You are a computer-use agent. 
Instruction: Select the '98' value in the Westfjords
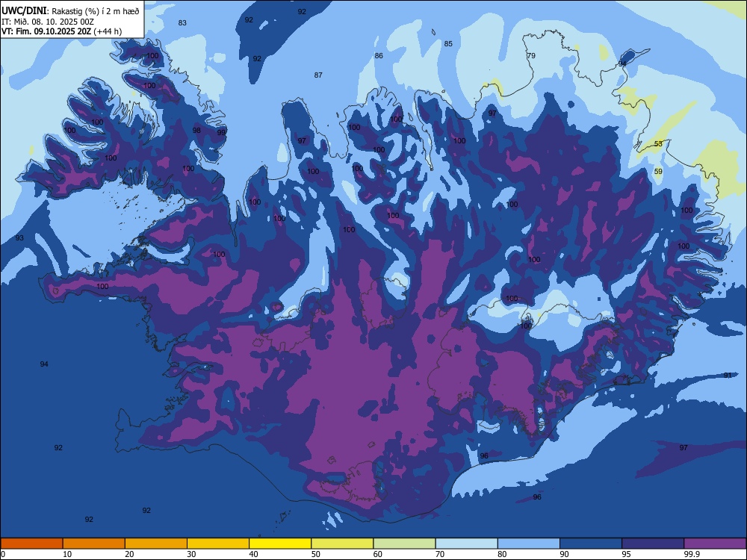(x=196, y=131)
